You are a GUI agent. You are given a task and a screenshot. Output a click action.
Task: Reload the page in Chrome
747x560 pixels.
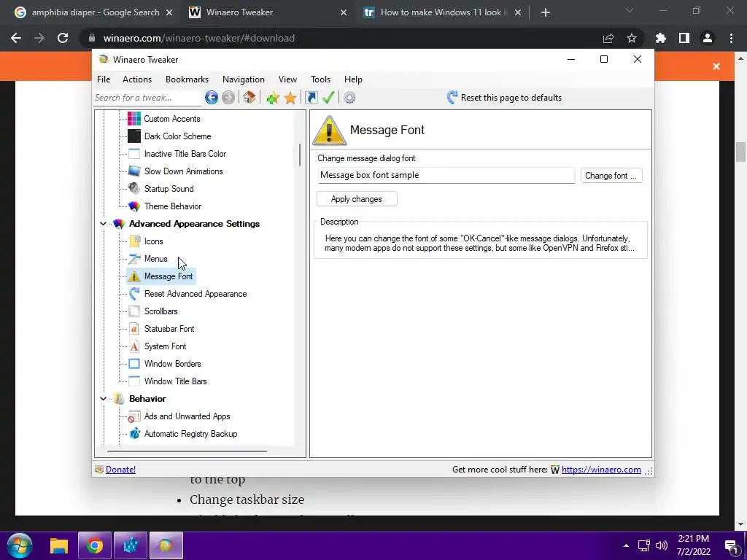click(x=63, y=38)
